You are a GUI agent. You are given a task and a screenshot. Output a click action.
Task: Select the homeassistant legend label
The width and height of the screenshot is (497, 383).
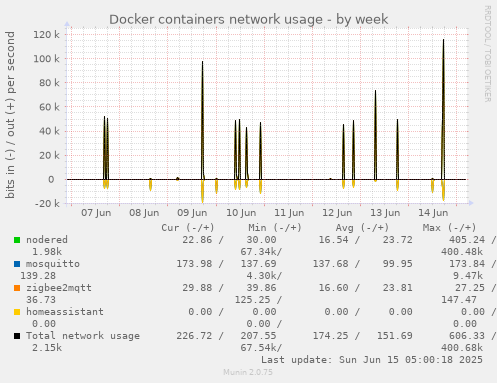[65, 312]
